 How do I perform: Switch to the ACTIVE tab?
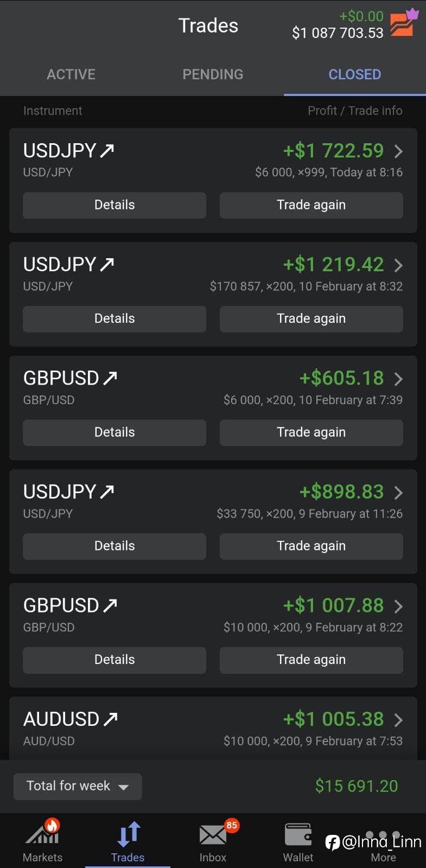71,74
